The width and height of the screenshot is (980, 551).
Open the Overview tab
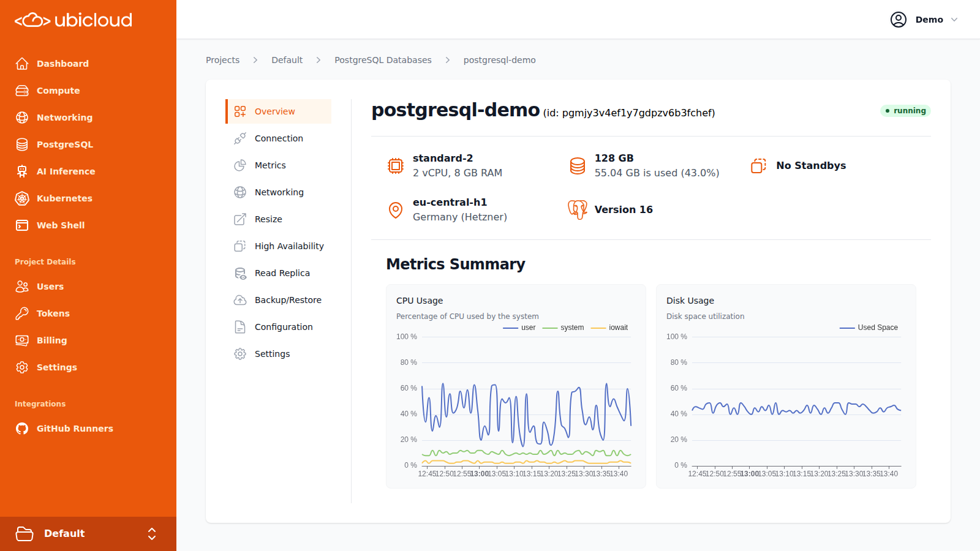pyautogui.click(x=279, y=111)
